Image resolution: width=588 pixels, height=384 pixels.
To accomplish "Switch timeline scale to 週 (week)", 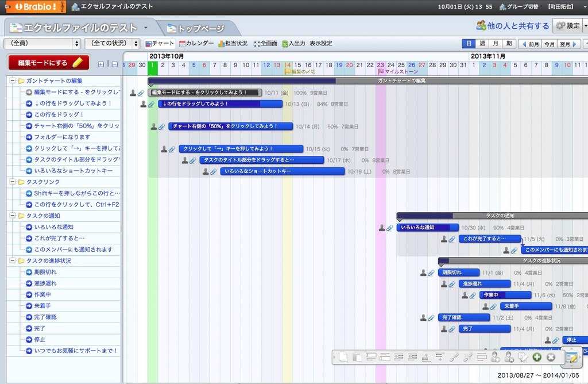I will [x=482, y=44].
